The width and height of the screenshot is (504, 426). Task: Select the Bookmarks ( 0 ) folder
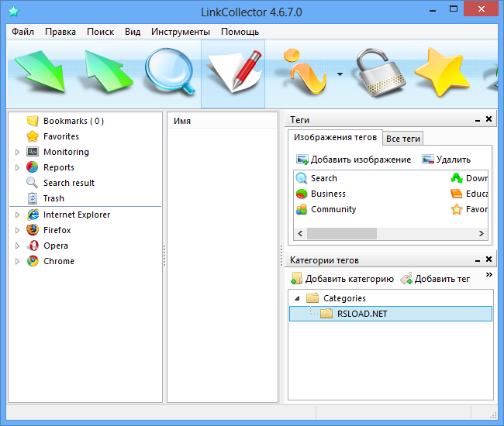tap(65, 121)
